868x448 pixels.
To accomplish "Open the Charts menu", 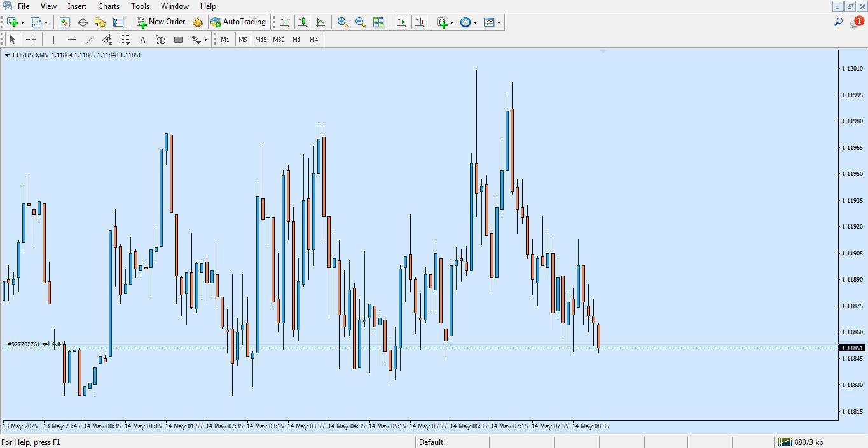I will coord(109,6).
